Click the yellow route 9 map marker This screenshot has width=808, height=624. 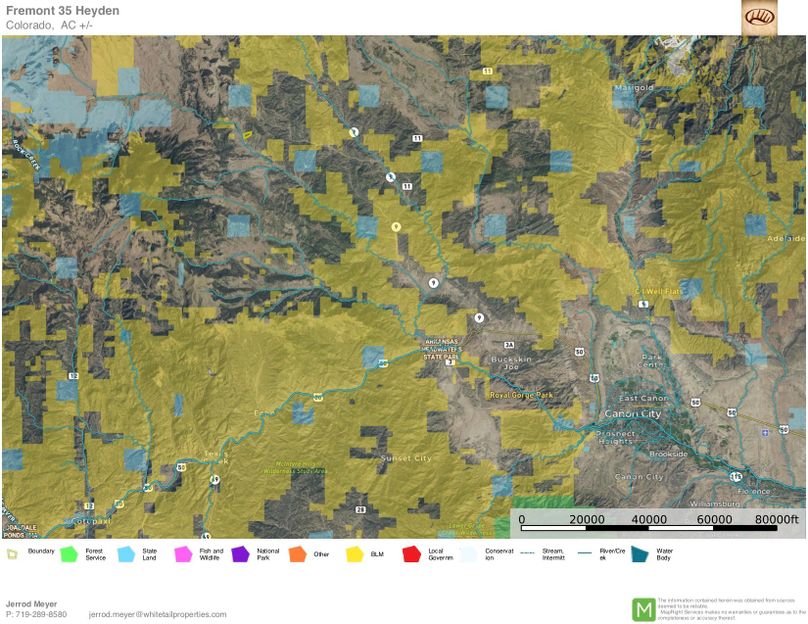396,228
